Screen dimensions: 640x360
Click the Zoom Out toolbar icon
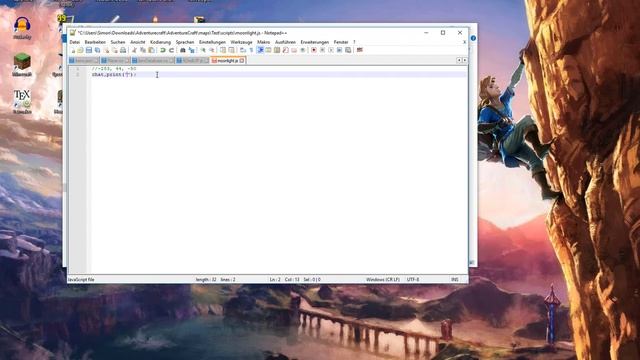point(211,50)
